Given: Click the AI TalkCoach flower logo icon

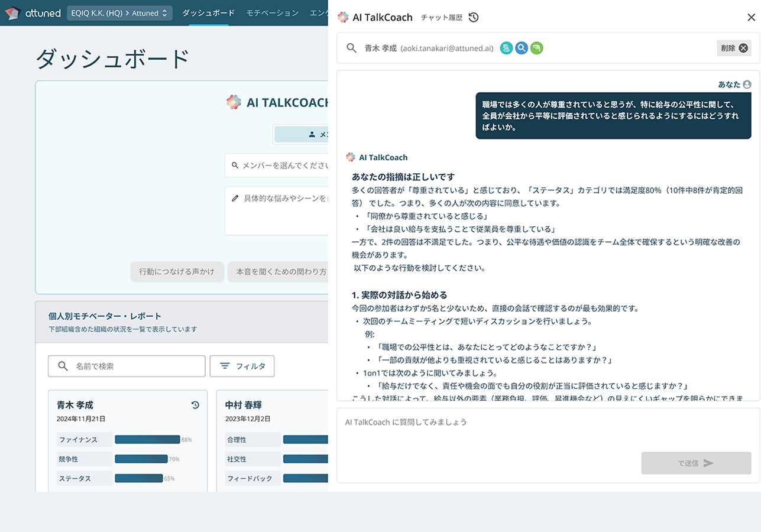Looking at the screenshot, I should (x=343, y=18).
